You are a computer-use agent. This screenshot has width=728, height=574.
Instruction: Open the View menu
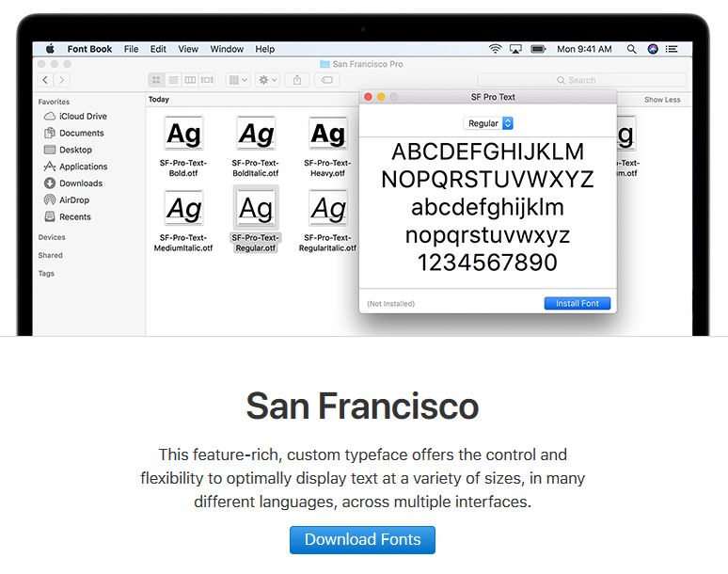point(188,49)
